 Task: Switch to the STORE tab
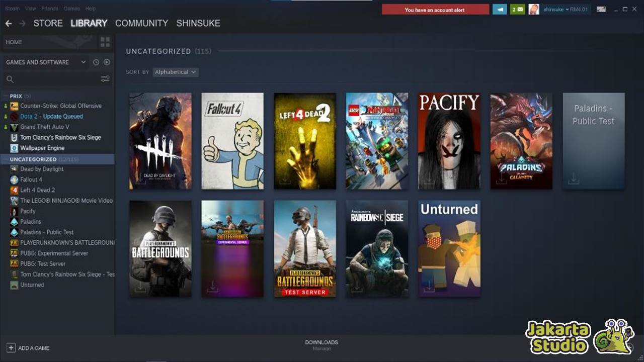click(x=48, y=24)
